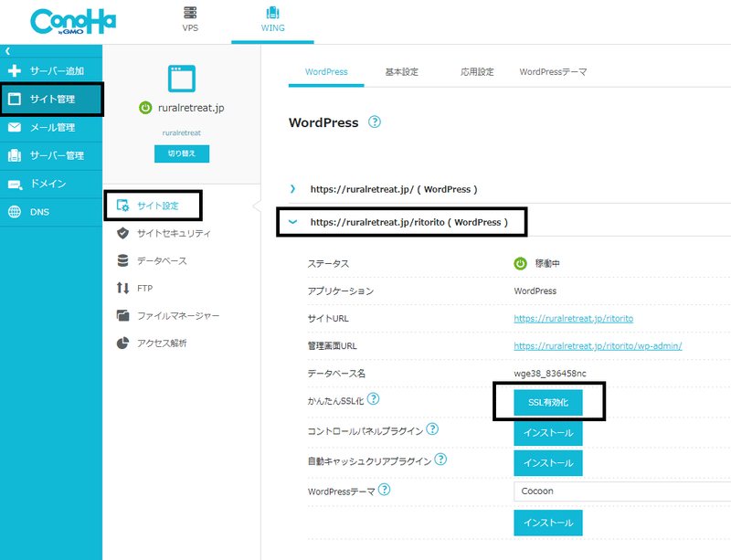This screenshot has width=731, height=560.
Task: Click the help icon beside WordPressテーマ label
Action: 384,489
